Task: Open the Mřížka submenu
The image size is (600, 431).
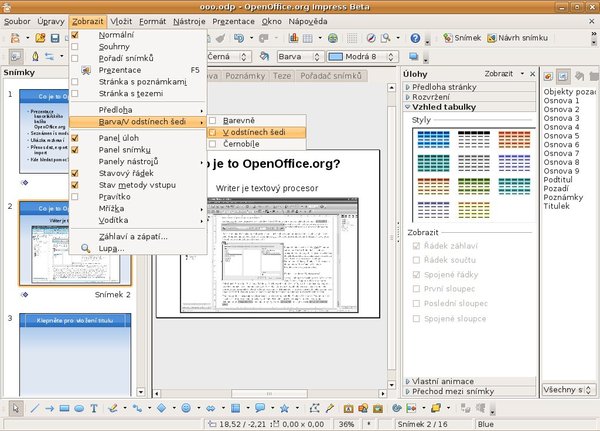Action: (x=138, y=209)
